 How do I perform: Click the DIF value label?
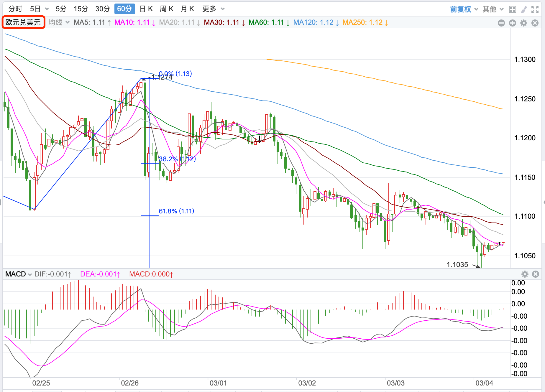coord(53,274)
